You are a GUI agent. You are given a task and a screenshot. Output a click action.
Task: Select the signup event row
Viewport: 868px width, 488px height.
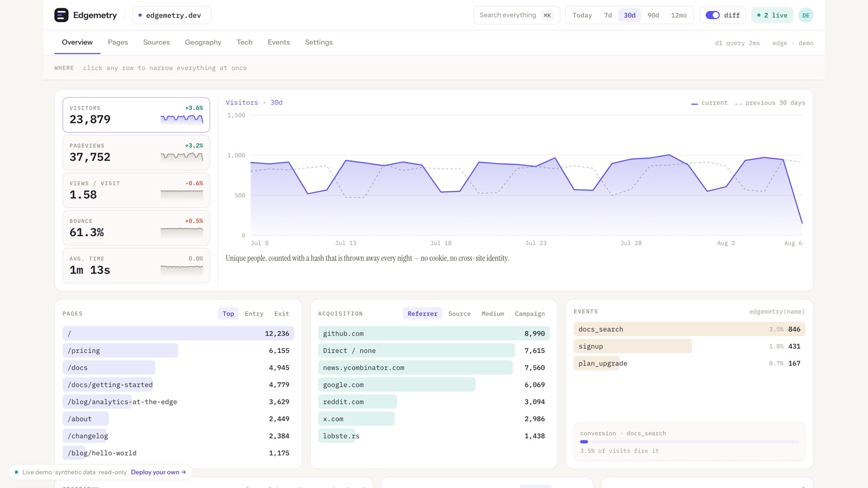click(690, 346)
